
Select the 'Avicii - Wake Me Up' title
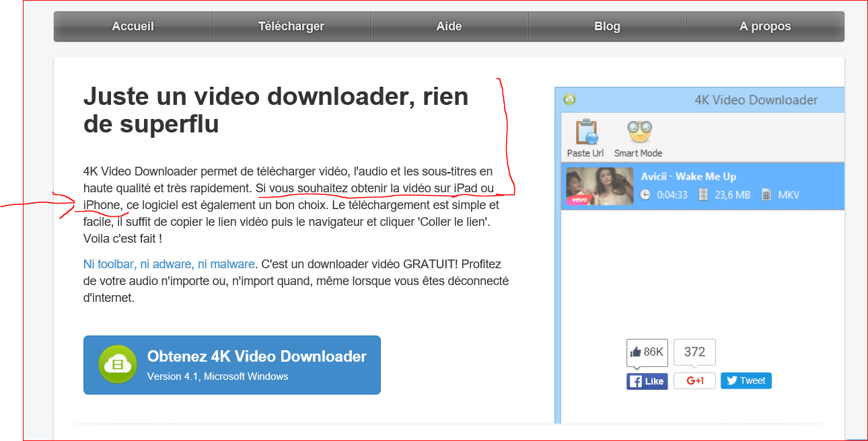pyautogui.click(x=688, y=176)
